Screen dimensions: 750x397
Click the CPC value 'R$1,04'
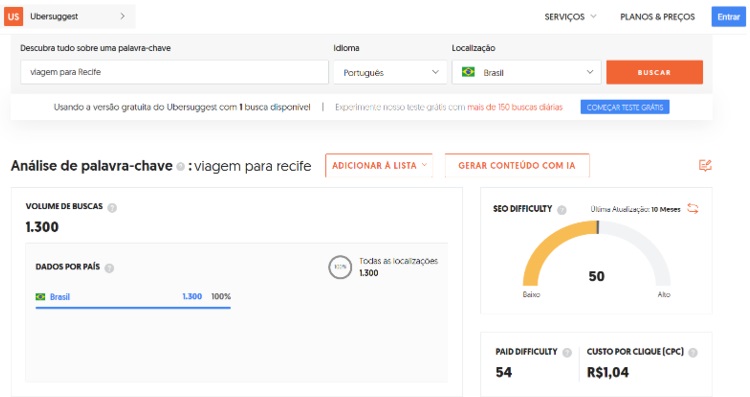pyautogui.click(x=608, y=372)
